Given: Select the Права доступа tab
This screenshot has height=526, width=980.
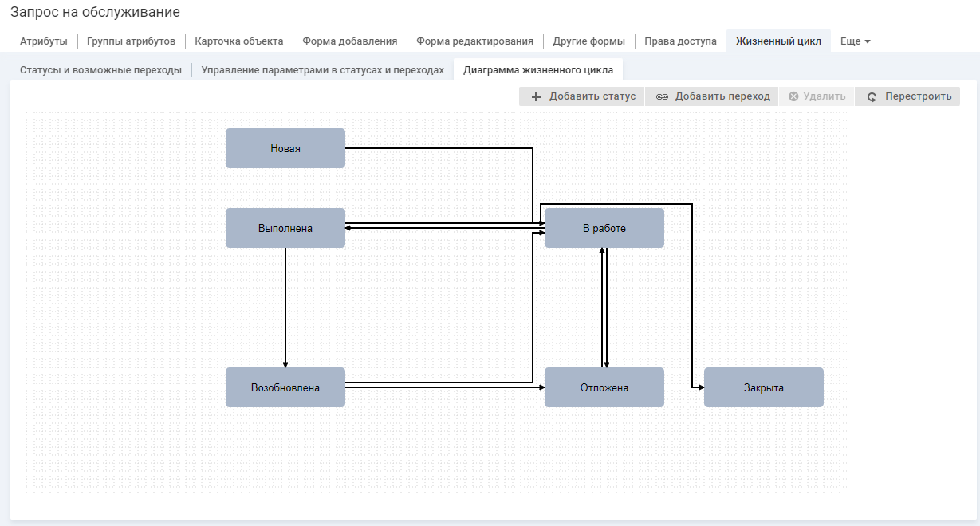Looking at the screenshot, I should click(x=680, y=41).
